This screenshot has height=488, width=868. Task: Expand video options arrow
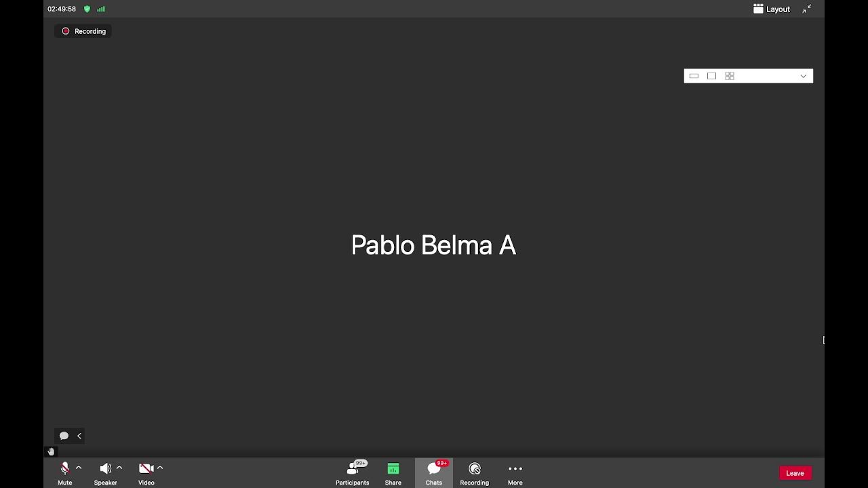tap(160, 468)
